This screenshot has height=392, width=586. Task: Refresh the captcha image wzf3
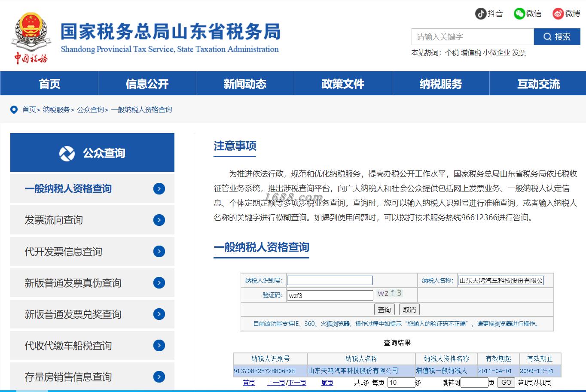pos(390,293)
